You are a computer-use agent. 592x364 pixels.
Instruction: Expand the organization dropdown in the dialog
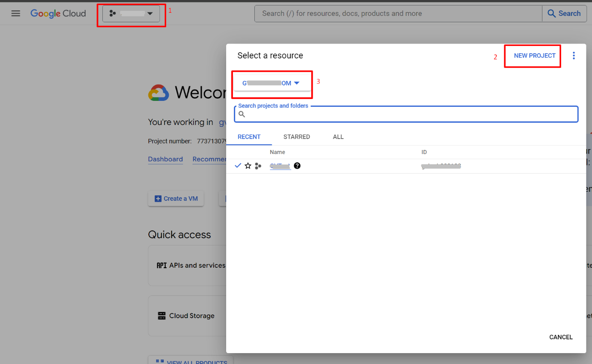click(271, 83)
